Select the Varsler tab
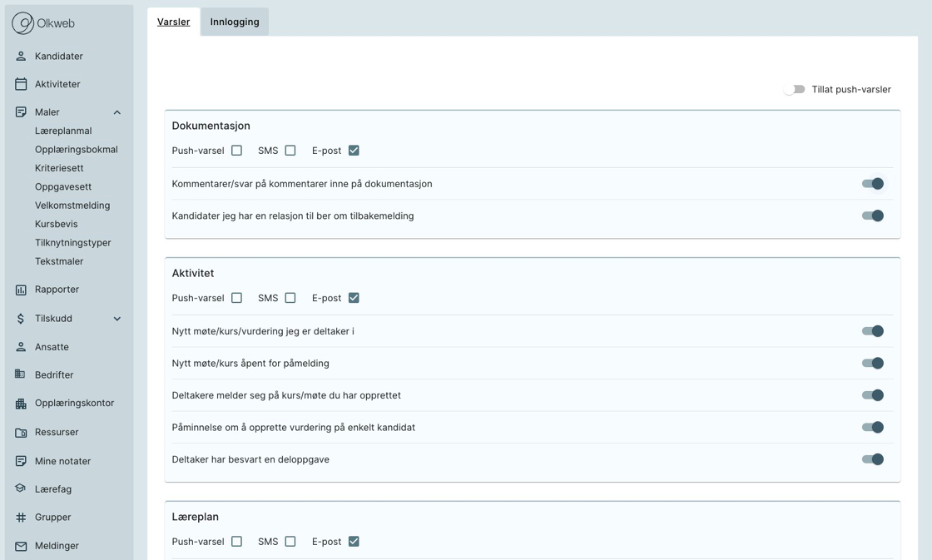This screenshot has height=560, width=932. click(173, 22)
